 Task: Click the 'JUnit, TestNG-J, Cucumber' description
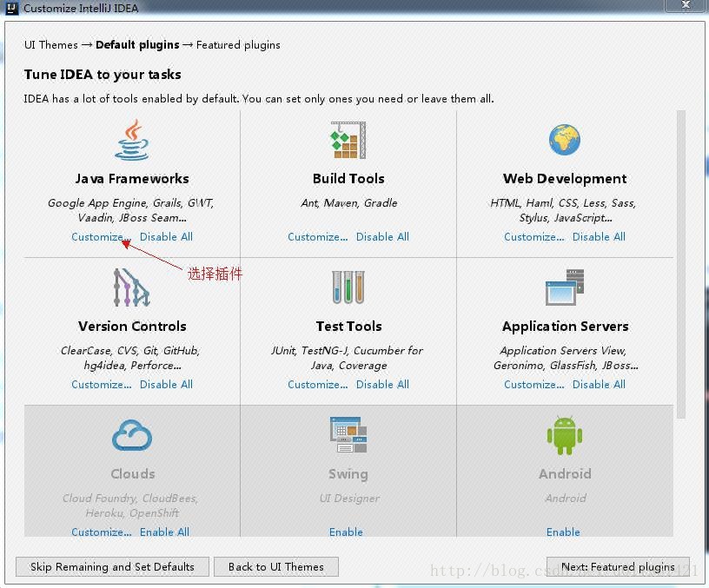point(347,358)
